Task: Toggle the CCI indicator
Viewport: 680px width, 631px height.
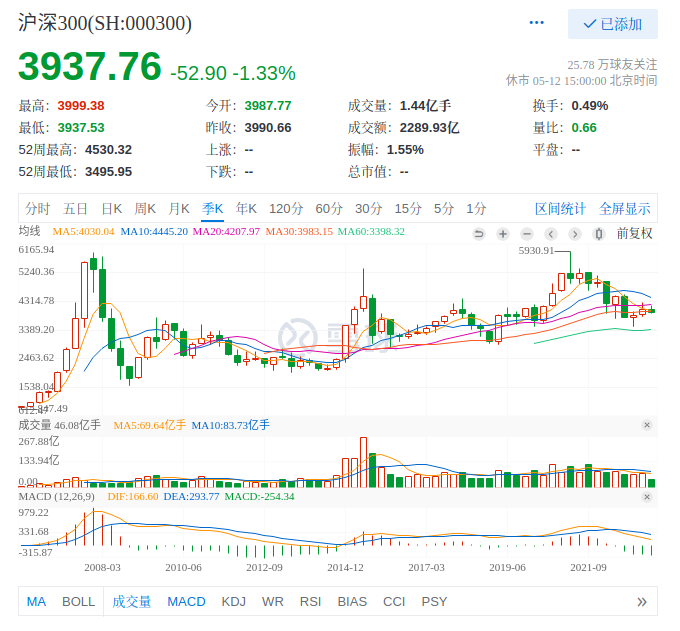Action: pos(394,602)
